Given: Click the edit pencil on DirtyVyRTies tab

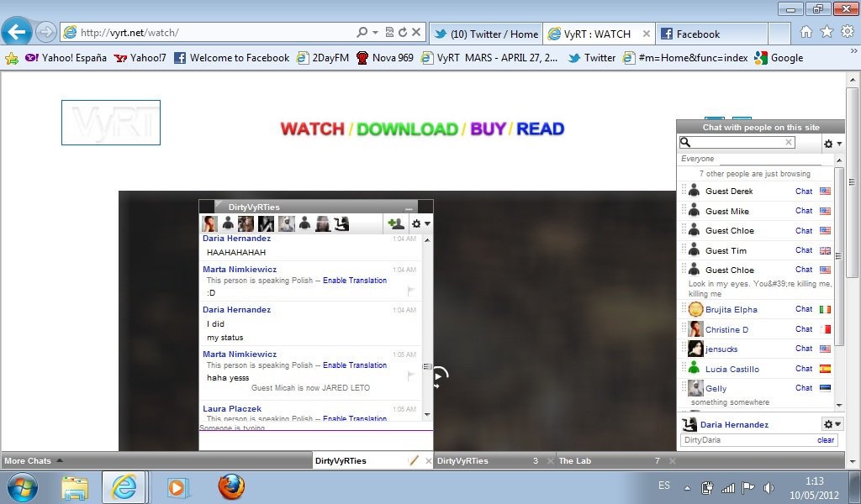Looking at the screenshot, I should pyautogui.click(x=414, y=460).
